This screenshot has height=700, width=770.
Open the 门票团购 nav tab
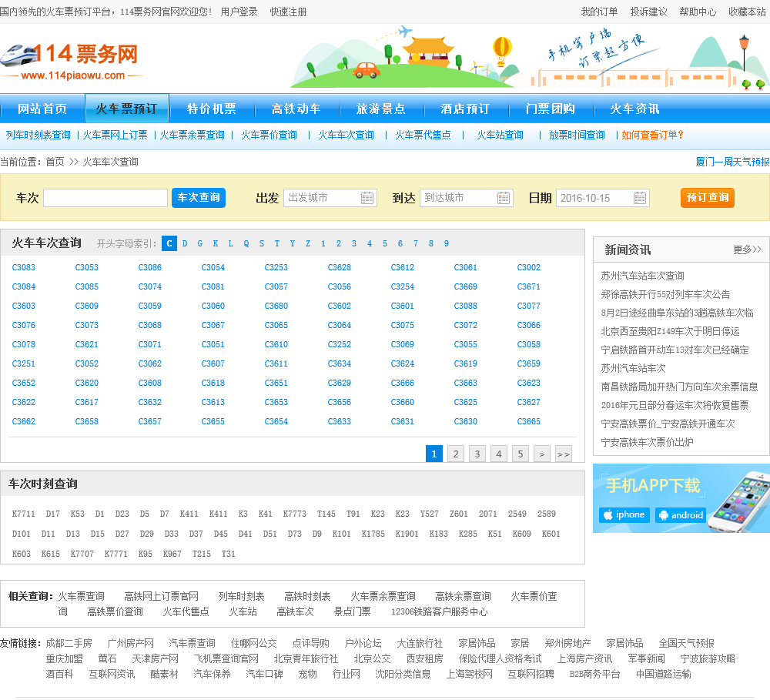coord(551,109)
